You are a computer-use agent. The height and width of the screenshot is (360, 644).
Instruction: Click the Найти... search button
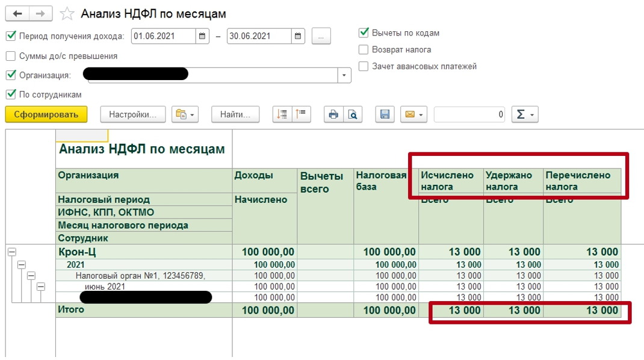235,114
